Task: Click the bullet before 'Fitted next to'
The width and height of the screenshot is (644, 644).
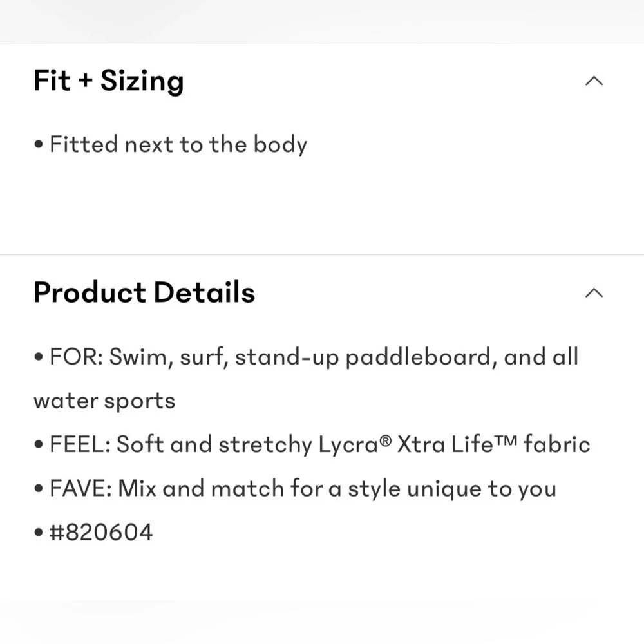Action: 39,144
